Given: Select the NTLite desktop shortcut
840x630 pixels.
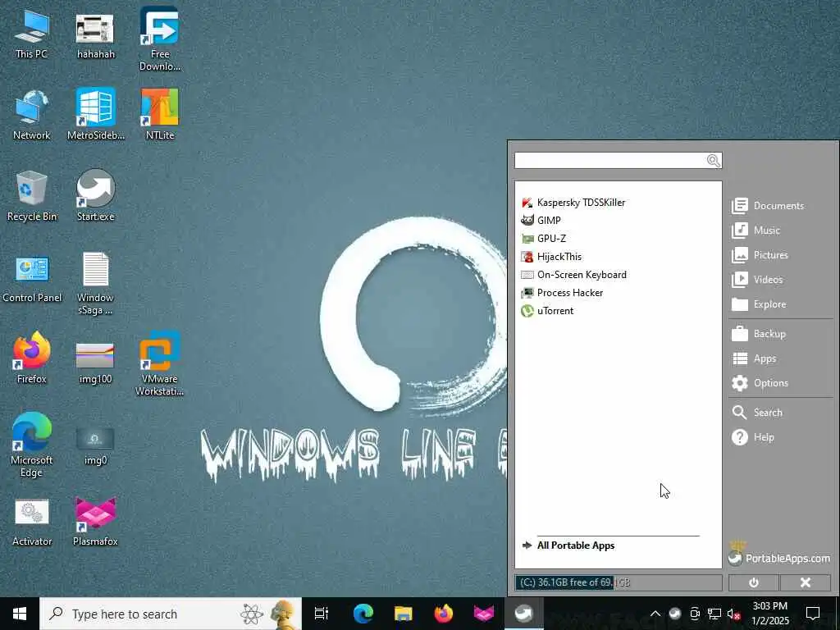Looking at the screenshot, I should tap(160, 115).
